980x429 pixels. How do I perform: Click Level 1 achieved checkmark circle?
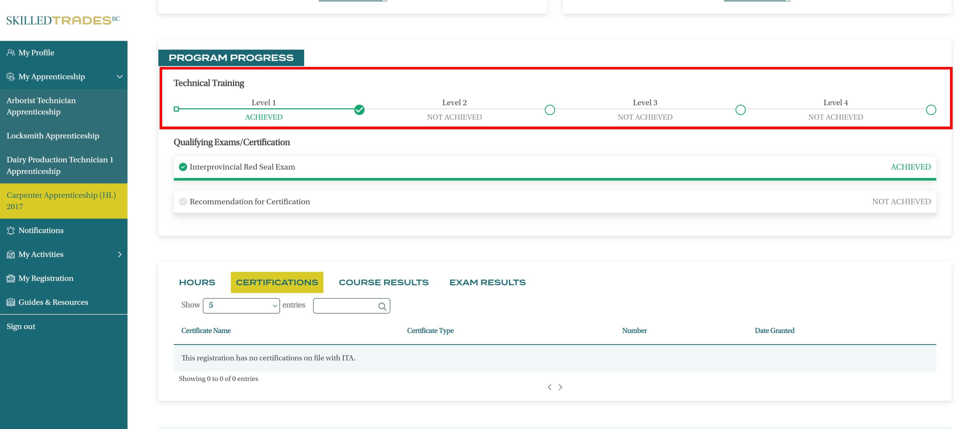tap(359, 110)
